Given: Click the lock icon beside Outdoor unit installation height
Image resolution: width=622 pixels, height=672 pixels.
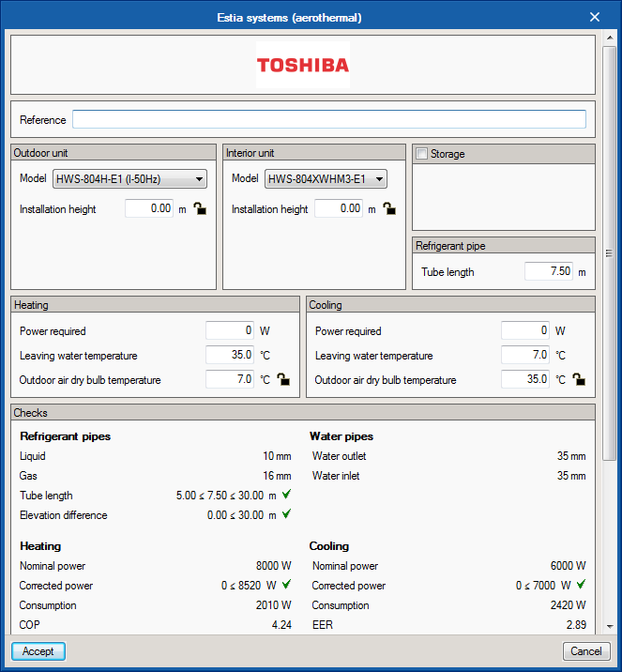Looking at the screenshot, I should 199,208.
